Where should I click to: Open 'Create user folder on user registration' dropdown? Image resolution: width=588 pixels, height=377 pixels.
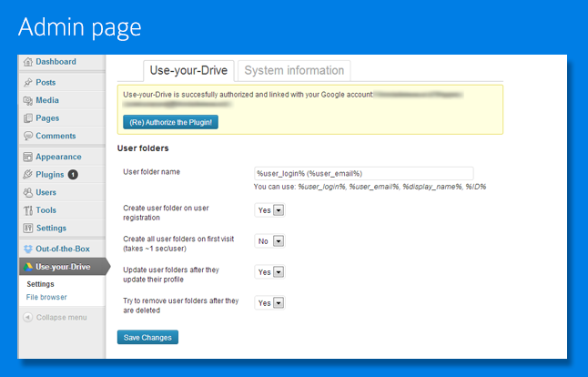[x=270, y=210]
